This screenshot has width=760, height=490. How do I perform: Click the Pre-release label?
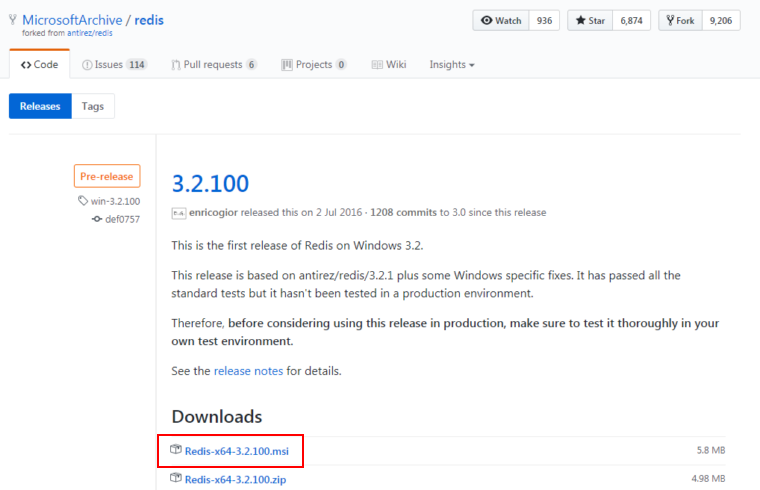pyautogui.click(x=107, y=176)
